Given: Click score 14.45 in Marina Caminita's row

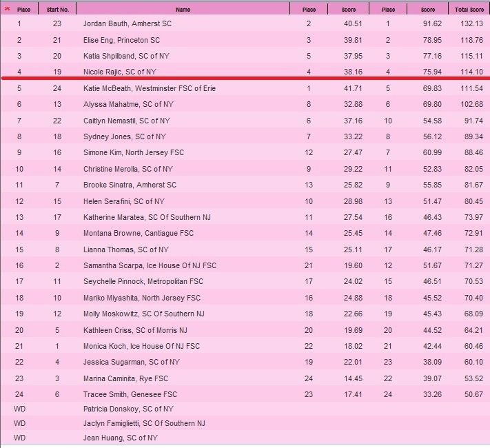Looking at the screenshot, I should 353,378.
